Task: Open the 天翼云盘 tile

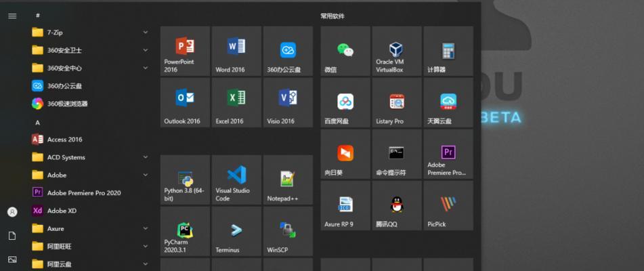Action: pos(448,103)
